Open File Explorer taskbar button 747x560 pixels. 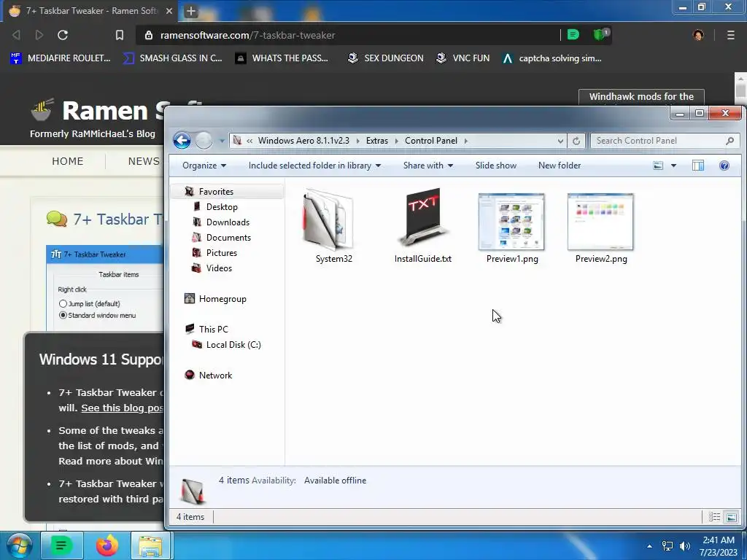click(150, 545)
